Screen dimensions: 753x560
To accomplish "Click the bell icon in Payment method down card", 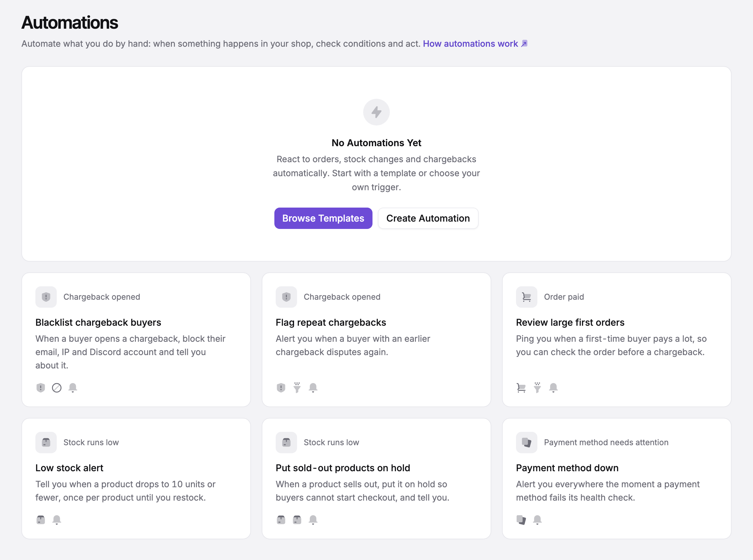I will point(537,520).
